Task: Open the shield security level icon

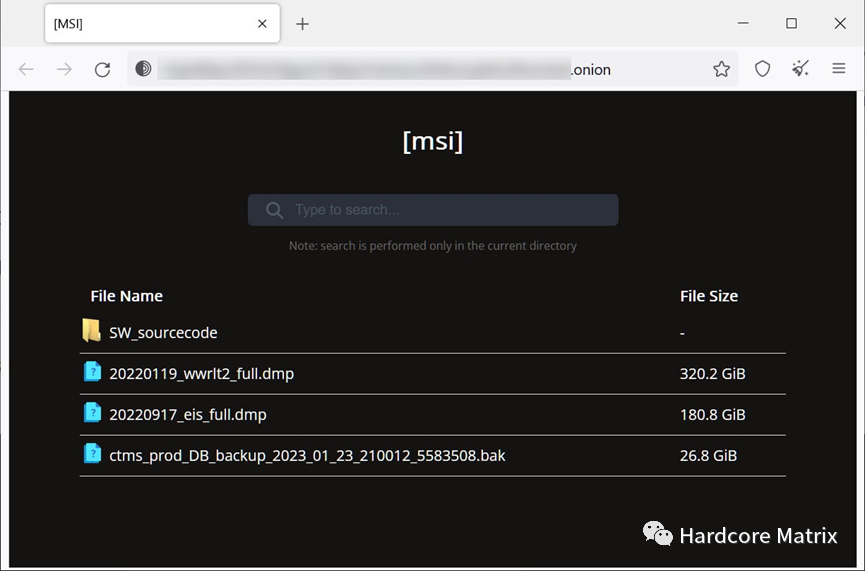Action: pos(762,69)
